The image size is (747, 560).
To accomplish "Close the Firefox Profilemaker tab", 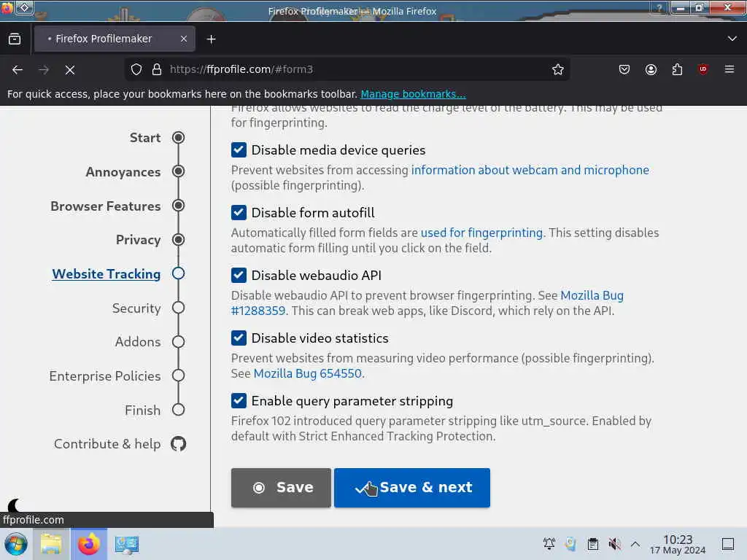I will pos(184,39).
